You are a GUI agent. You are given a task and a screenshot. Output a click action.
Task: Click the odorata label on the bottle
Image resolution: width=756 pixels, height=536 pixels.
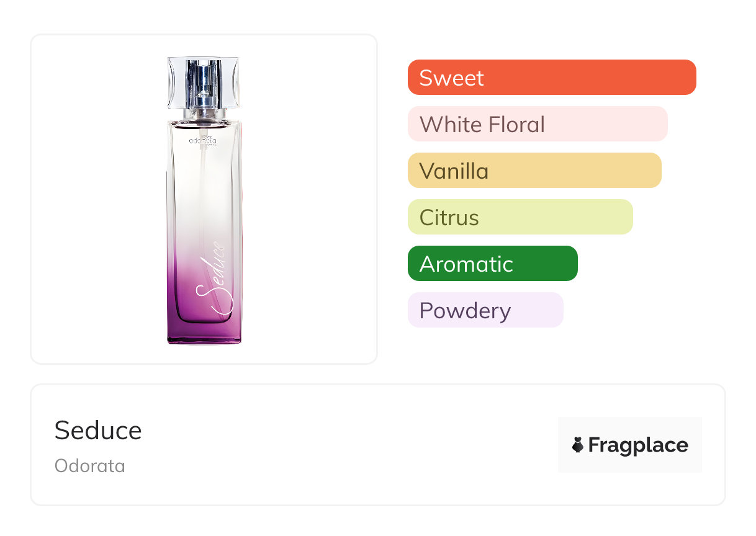(202, 140)
